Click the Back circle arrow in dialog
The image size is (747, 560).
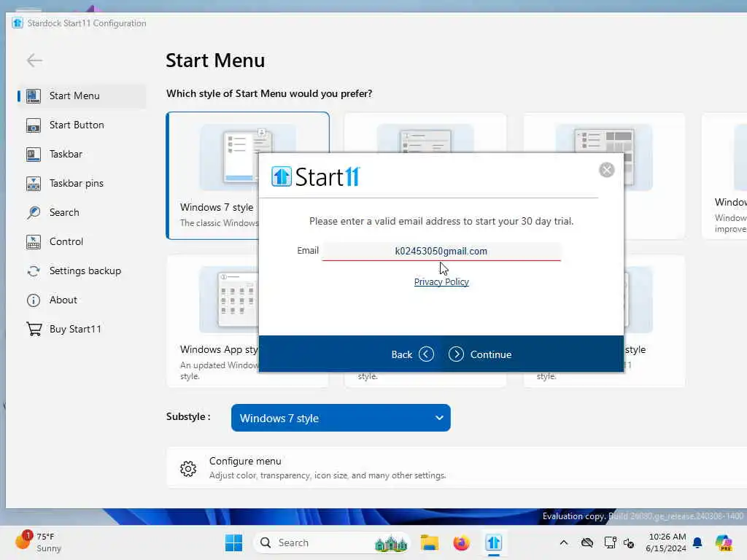426,354
